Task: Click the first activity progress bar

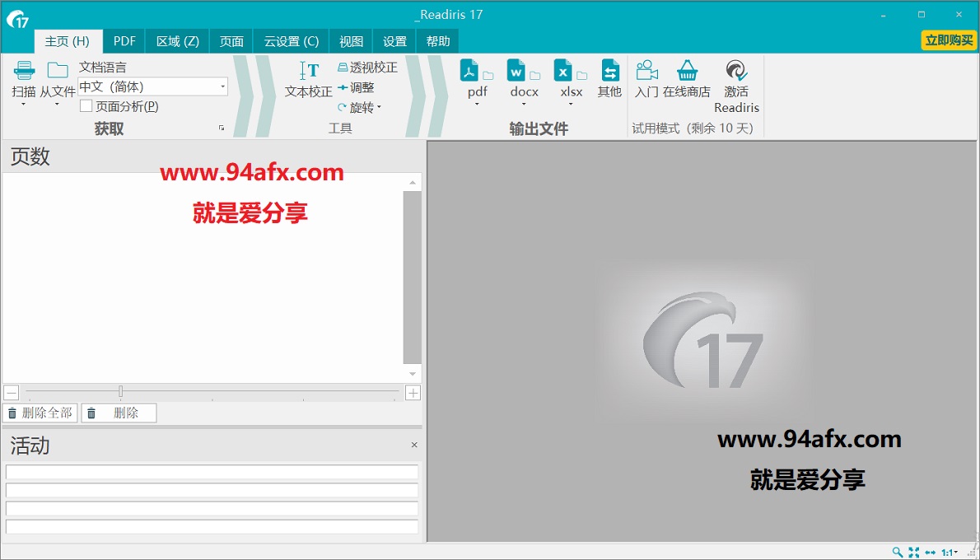Action: tap(212, 472)
